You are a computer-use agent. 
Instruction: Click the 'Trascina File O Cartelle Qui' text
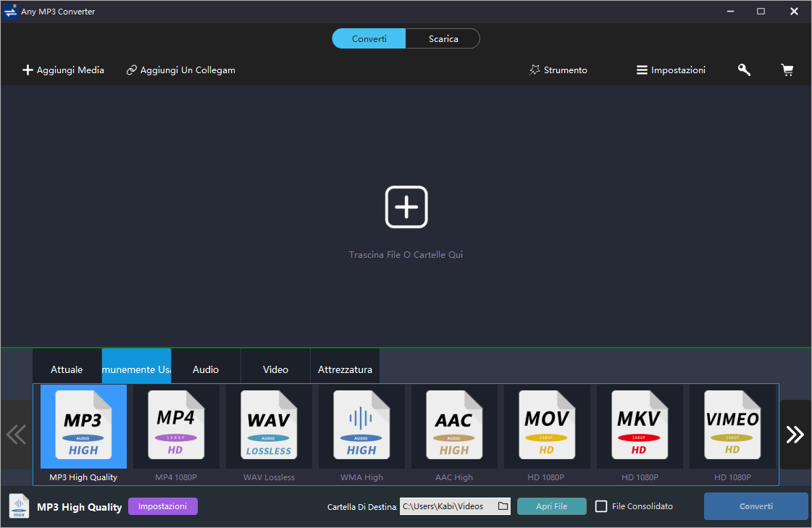click(x=406, y=255)
